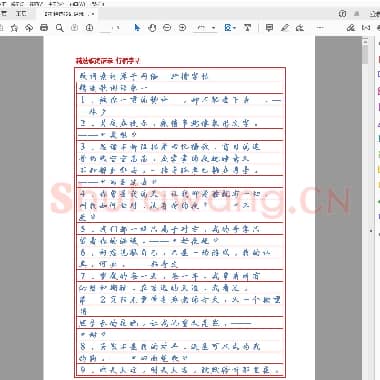380x380 pixels.
Task: Click the vertical scrollbar up arrow
Action: (x=365, y=41)
